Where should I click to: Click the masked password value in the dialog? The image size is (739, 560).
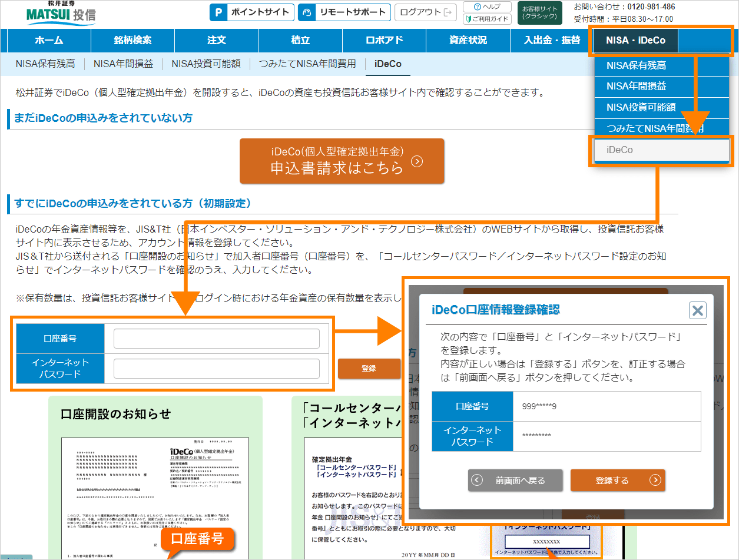point(536,436)
